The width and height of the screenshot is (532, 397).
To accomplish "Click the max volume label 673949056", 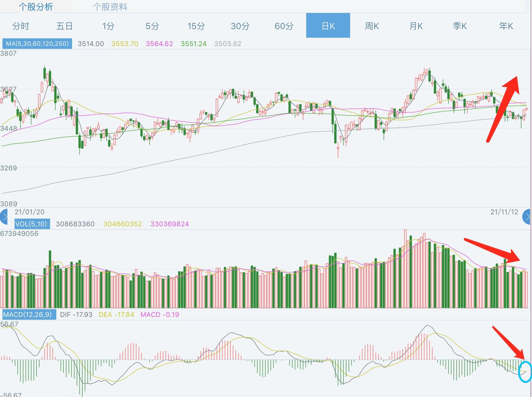I will 19,234.
